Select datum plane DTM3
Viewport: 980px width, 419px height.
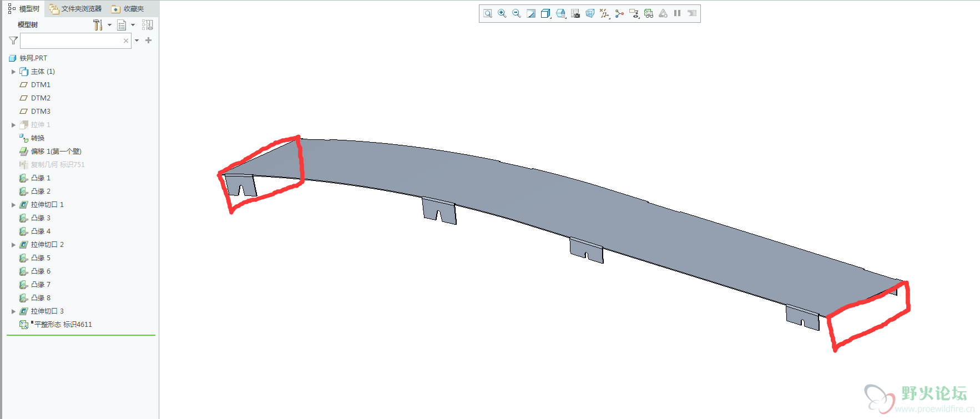coord(35,112)
